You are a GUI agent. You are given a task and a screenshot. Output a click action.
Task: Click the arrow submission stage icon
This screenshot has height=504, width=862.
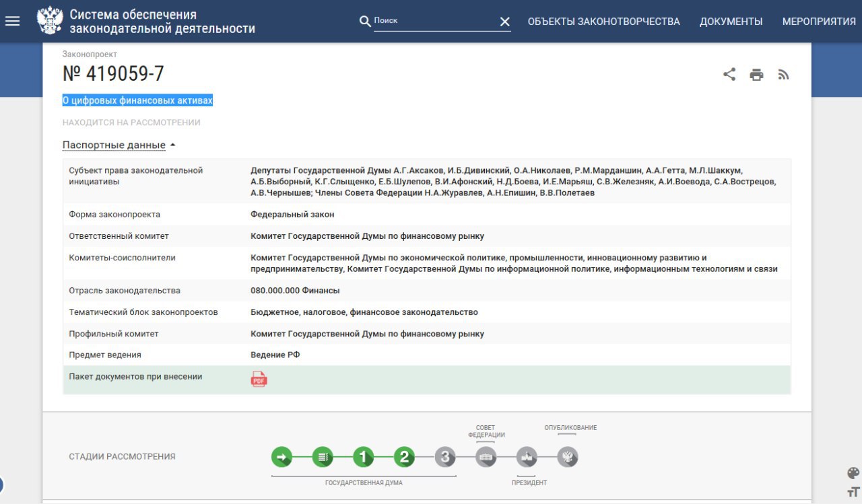click(x=282, y=458)
